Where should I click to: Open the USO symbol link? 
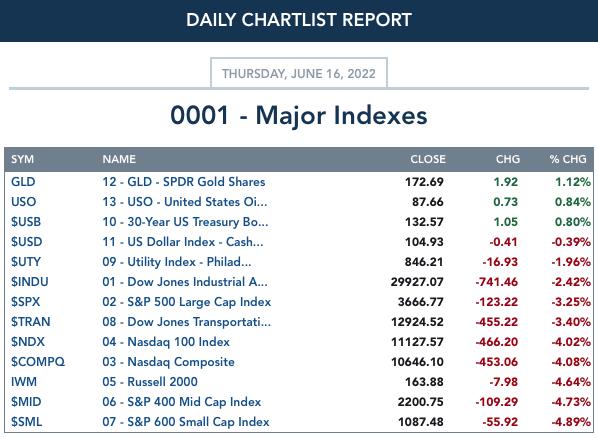[x=23, y=202]
